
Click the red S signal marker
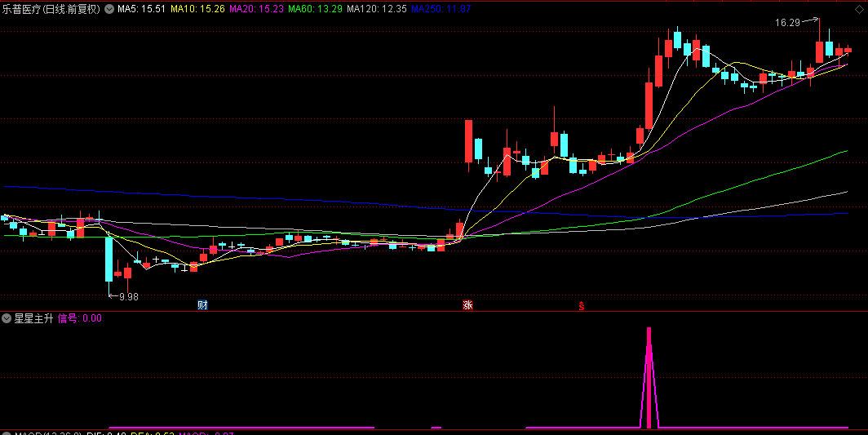581,305
